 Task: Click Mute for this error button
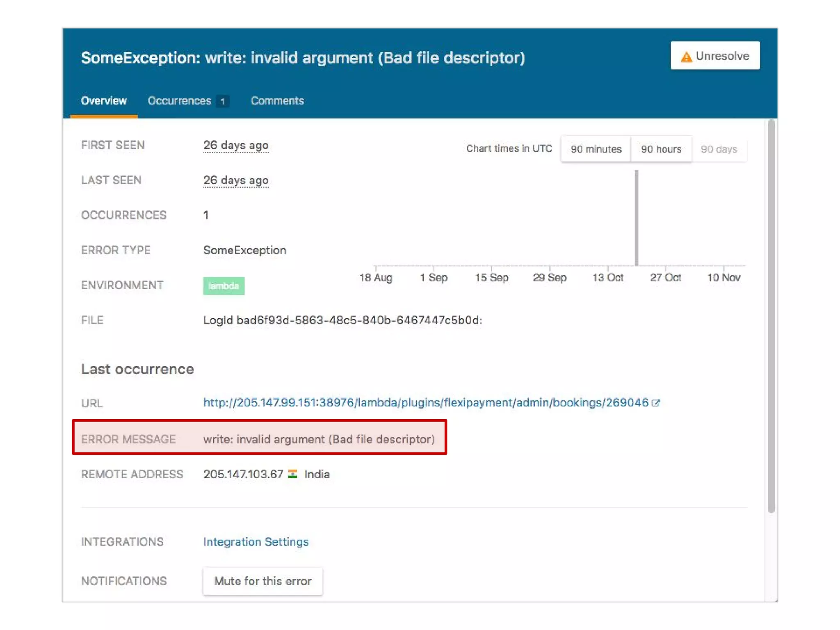[262, 581]
